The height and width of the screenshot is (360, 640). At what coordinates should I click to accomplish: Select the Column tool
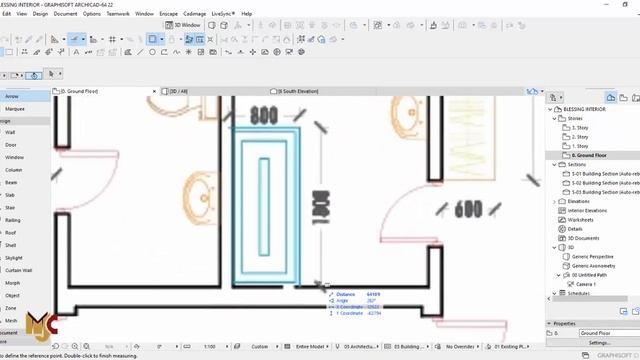(13, 170)
